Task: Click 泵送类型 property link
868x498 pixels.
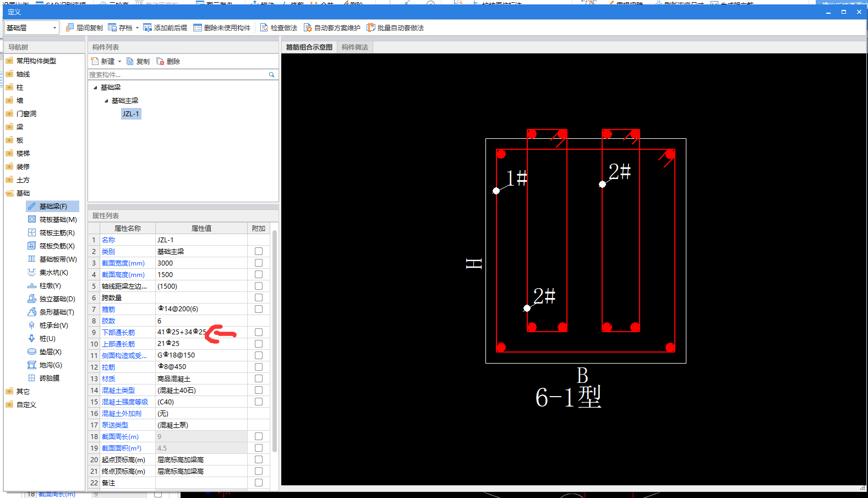Action: click(115, 425)
